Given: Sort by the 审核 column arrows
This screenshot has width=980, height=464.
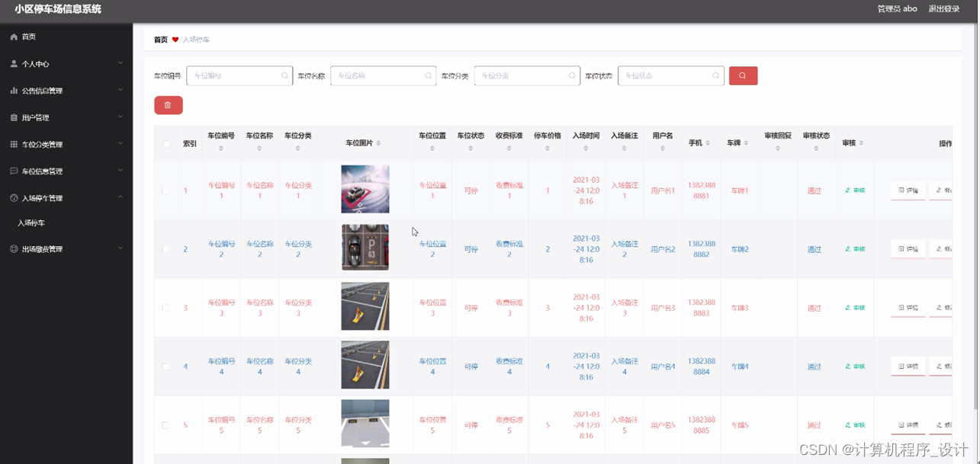Looking at the screenshot, I should click(861, 143).
